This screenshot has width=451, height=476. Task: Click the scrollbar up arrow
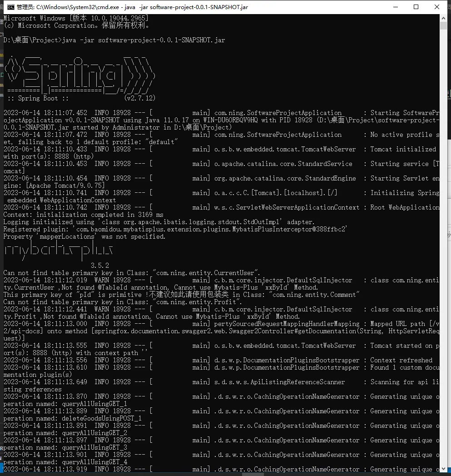[443, 18]
